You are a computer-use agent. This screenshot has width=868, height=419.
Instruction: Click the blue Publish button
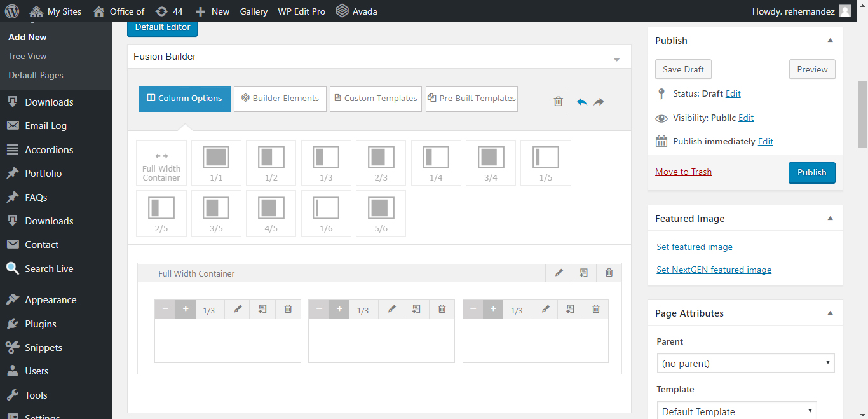point(812,172)
